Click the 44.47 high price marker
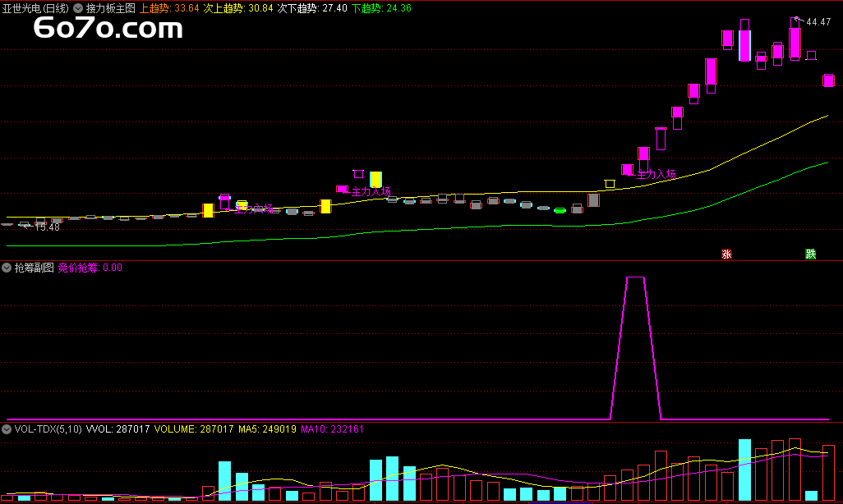The height and width of the screenshot is (504, 843). tap(818, 22)
